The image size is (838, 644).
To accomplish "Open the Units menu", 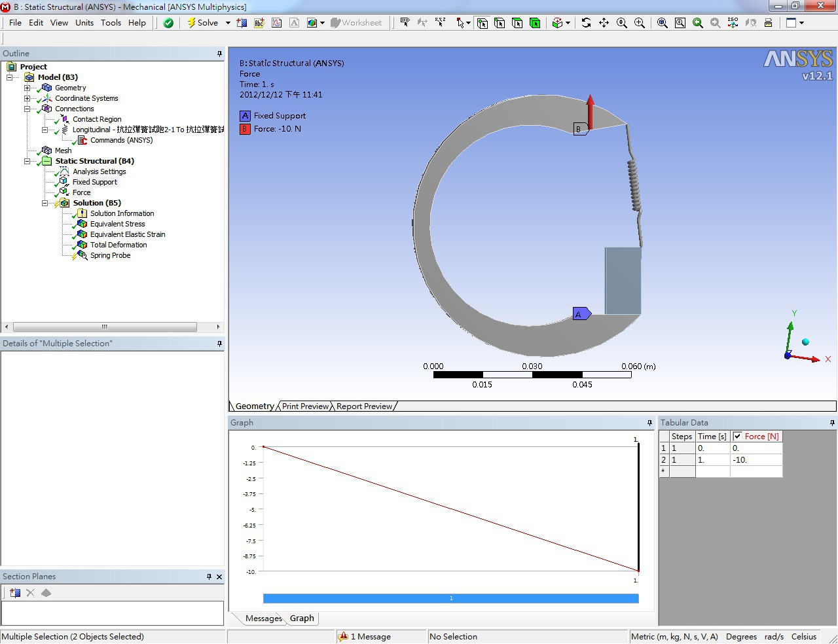I will tap(84, 23).
